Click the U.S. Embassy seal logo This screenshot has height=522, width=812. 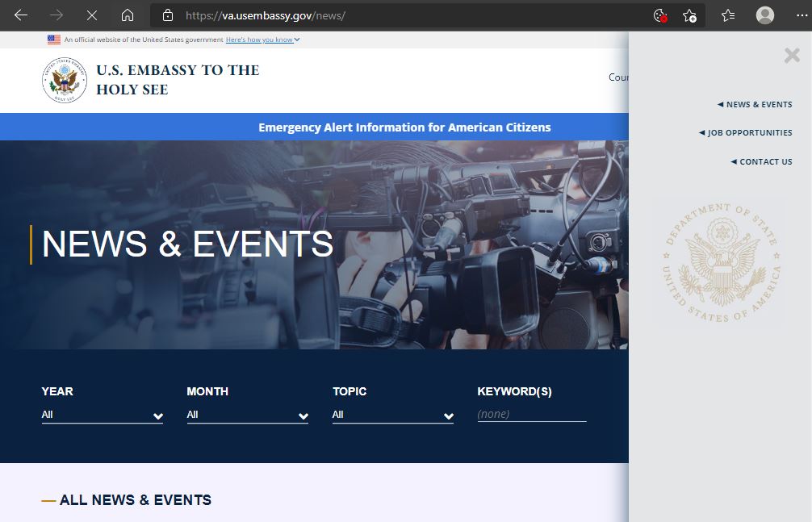(x=65, y=80)
